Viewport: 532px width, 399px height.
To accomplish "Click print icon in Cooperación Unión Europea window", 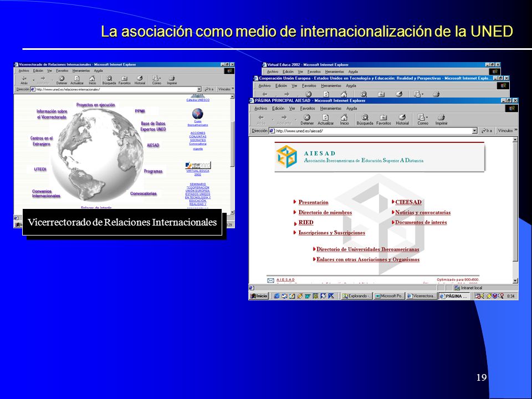I will (436, 94).
